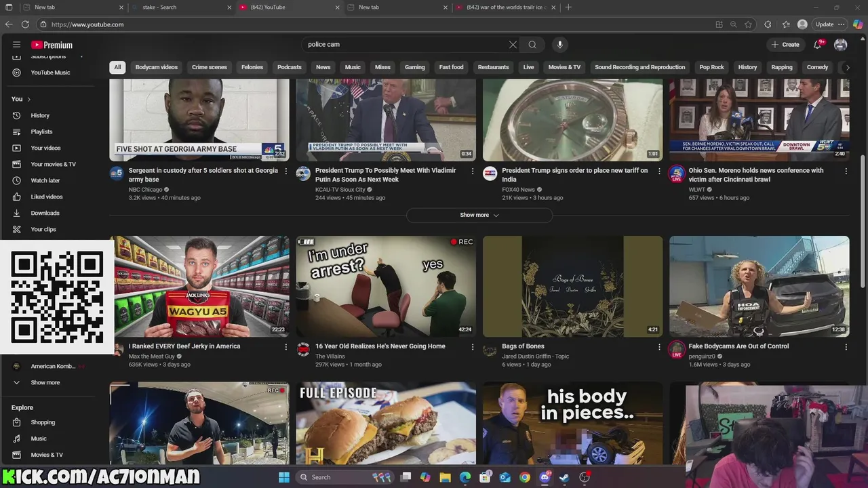Open the penguinz0 channel link
868x488 pixels.
(702, 357)
